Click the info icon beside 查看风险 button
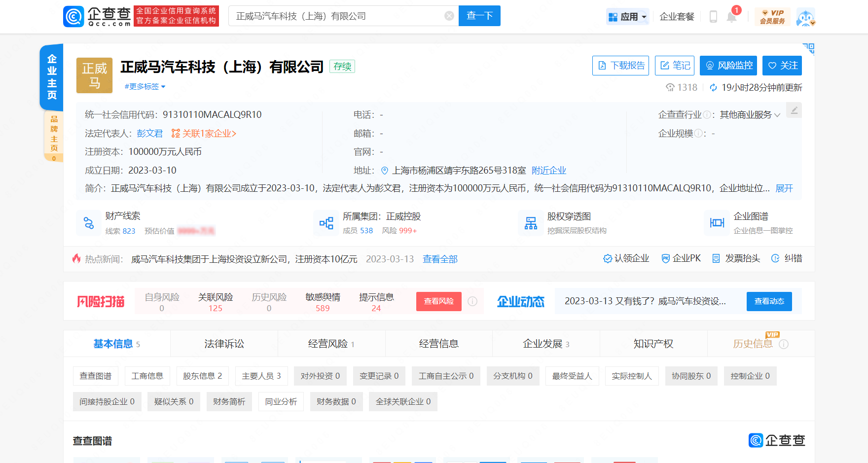This screenshot has width=868, height=463. (x=472, y=301)
